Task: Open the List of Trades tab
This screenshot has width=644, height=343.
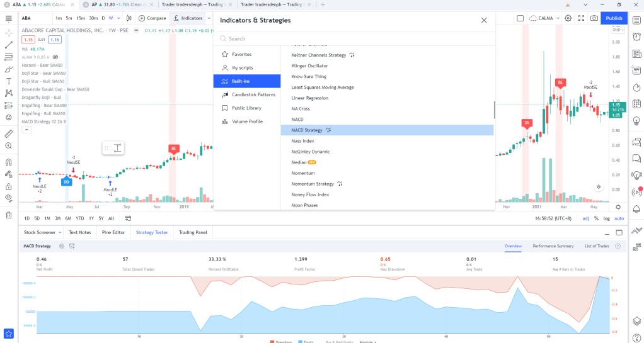Action: (597, 246)
